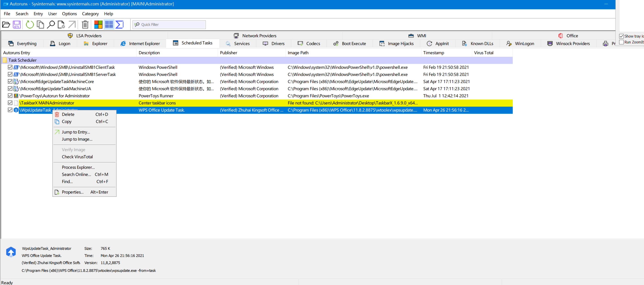
Task: Uncheck the MicrosoftEdgeUpdateTaskMachineCore checkbox
Action: (10, 81)
